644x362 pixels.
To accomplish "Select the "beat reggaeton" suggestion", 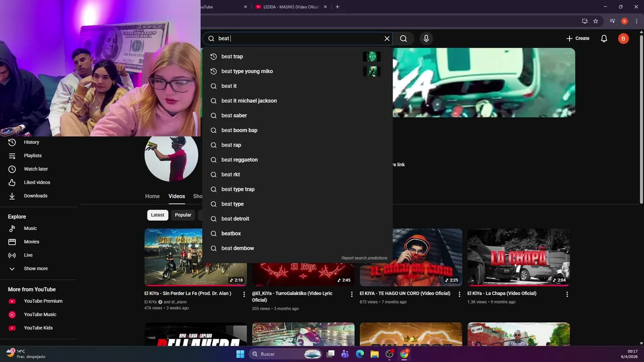I will [297, 160].
